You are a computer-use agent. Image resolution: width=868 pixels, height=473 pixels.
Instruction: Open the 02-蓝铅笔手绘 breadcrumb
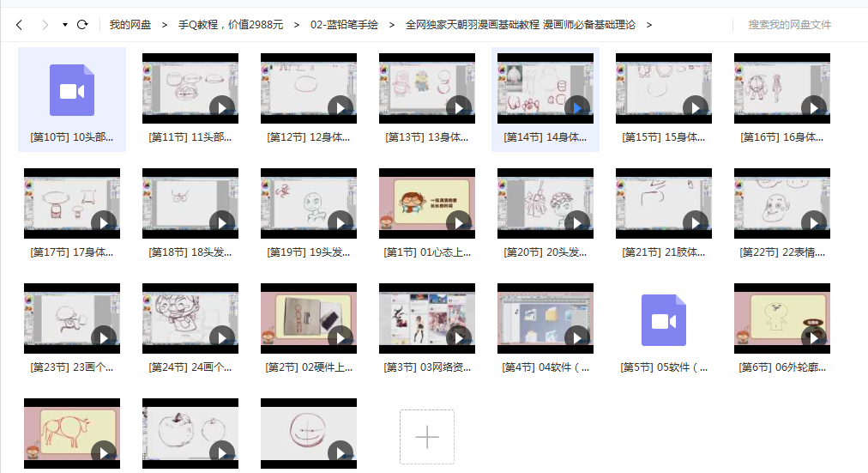[x=344, y=25]
